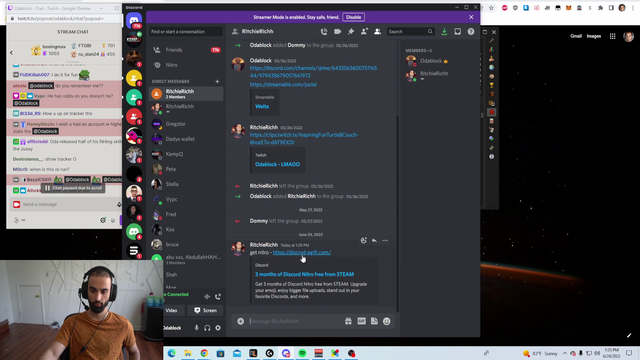Open File Explorer from the taskbar
640x360 pixels.
click(188, 353)
